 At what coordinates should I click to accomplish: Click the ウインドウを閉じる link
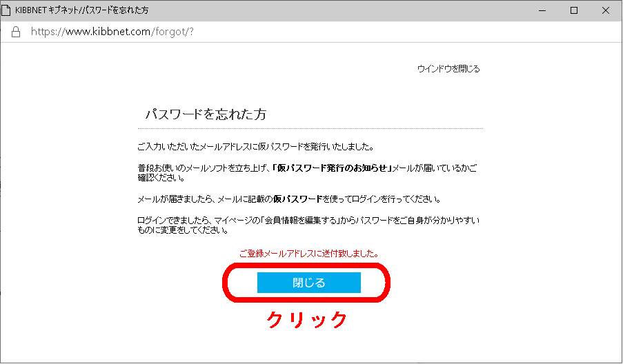click(x=448, y=69)
